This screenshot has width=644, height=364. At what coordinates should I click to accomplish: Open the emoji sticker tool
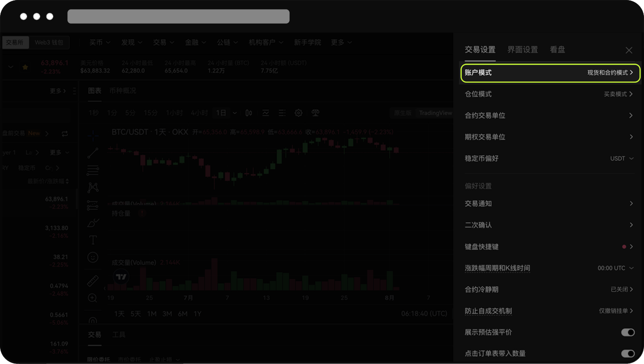93,257
